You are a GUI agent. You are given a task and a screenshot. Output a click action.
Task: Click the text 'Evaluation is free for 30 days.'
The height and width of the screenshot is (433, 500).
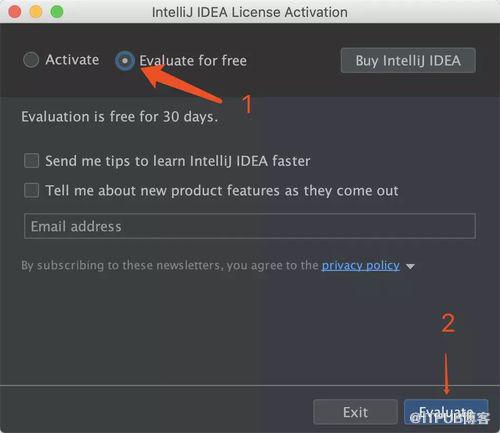coord(120,117)
